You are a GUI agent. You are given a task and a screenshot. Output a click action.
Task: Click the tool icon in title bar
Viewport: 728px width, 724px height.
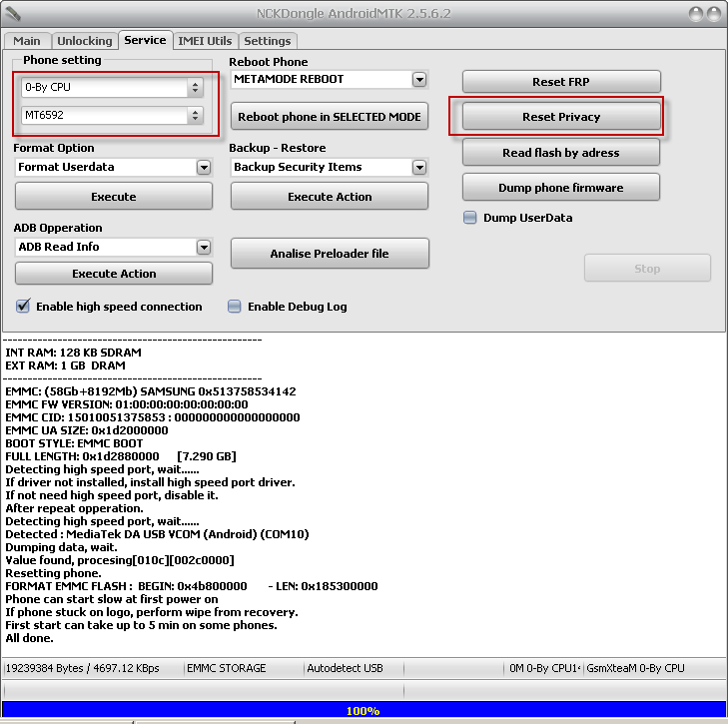pyautogui.click(x=14, y=14)
